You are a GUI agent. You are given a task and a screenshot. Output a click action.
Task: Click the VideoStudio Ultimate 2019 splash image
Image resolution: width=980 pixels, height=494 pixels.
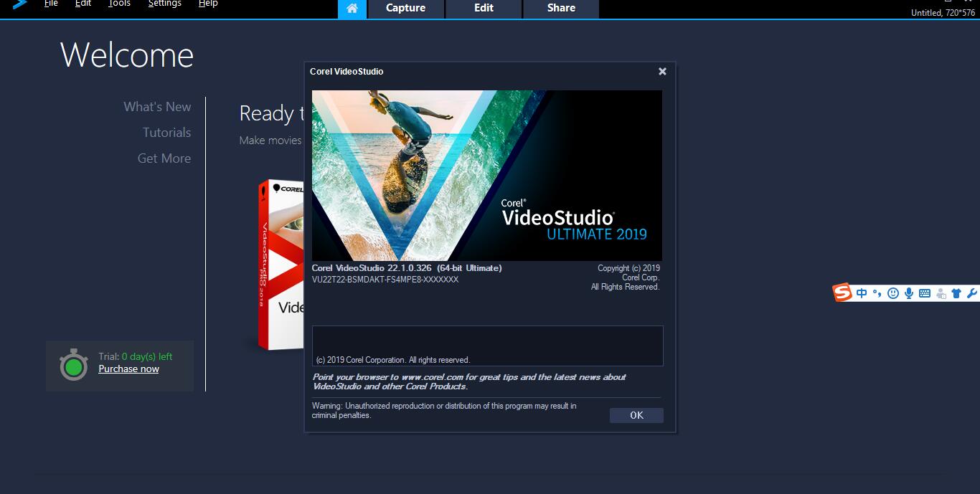tap(487, 176)
